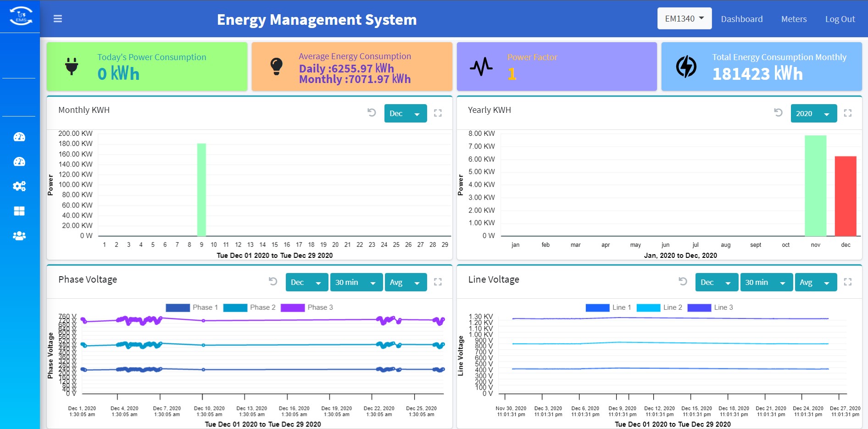
Task: Click the red dec bar in Yearly KWH
Action: [x=845, y=196]
